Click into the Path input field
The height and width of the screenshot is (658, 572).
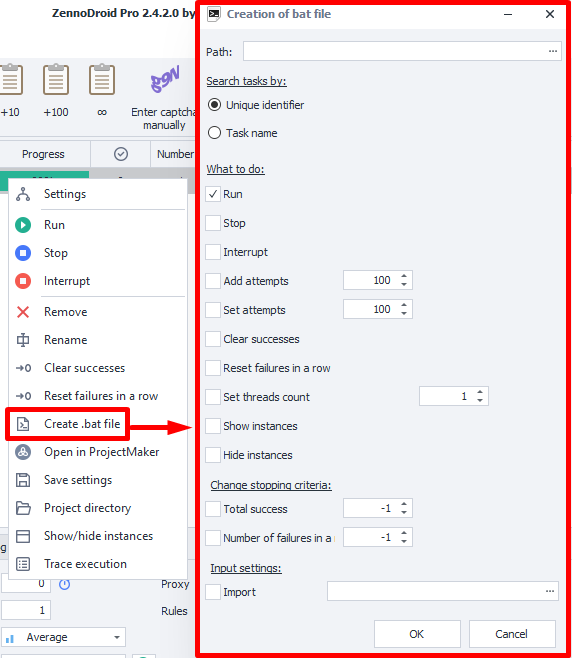[x=394, y=51]
